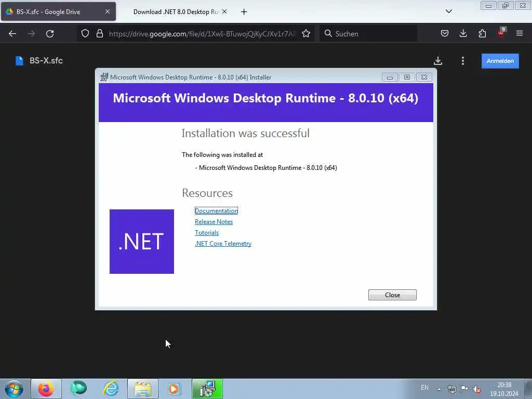Click the Anmelden sign-in button

click(x=500, y=61)
